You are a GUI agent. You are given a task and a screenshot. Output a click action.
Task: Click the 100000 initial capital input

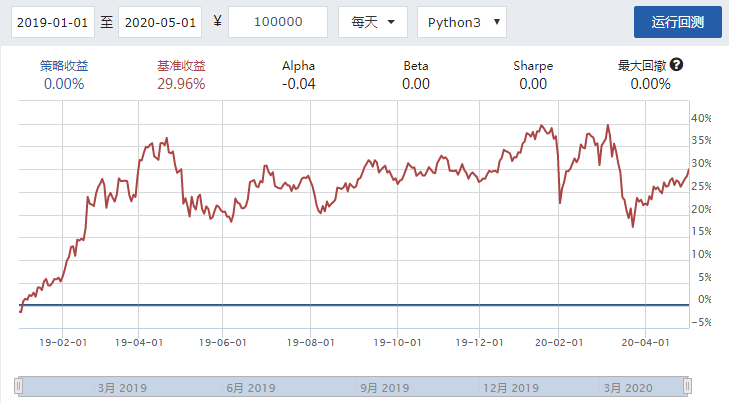(x=277, y=21)
